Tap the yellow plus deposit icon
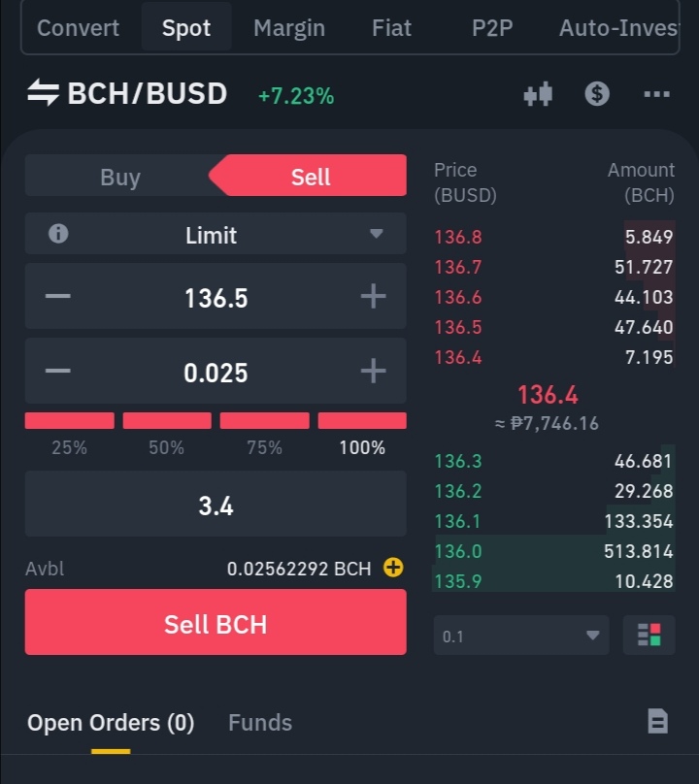 393,568
